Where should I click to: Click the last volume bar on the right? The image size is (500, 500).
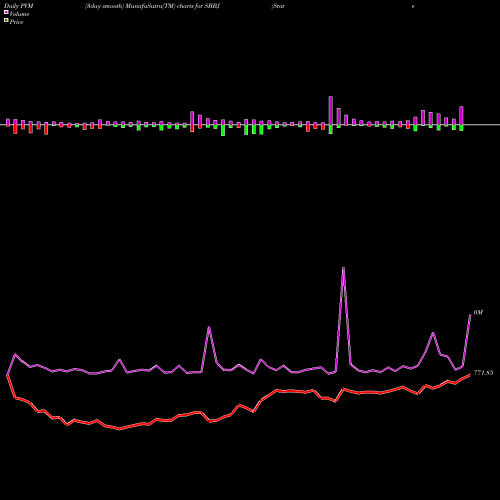[x=461, y=116]
